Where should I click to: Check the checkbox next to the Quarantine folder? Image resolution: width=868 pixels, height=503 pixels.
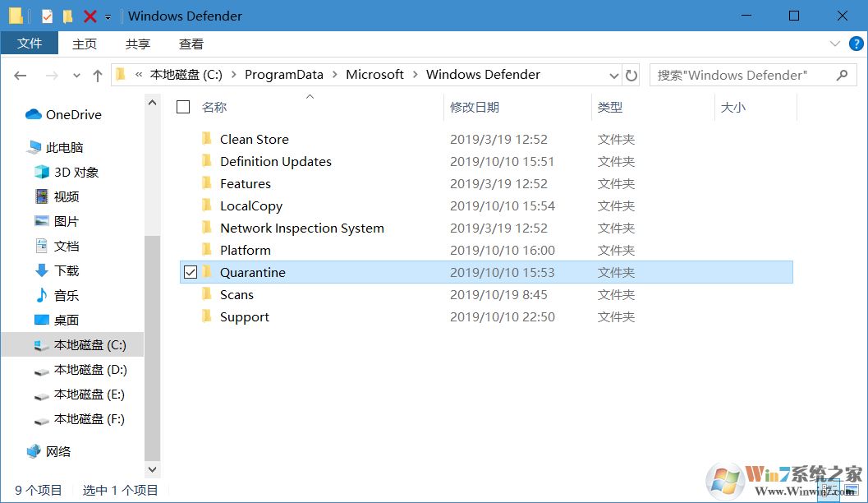(x=190, y=271)
